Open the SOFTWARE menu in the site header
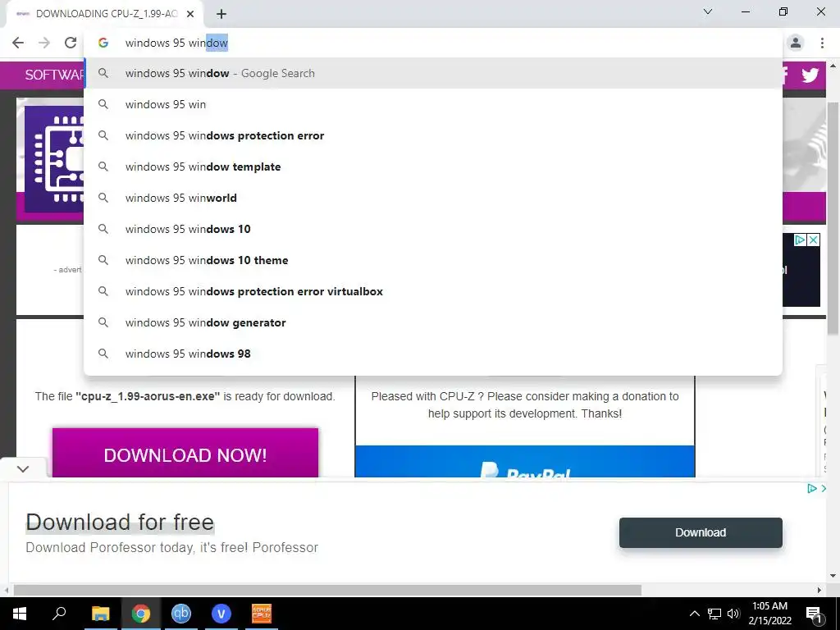This screenshot has width=840, height=630. (x=54, y=75)
